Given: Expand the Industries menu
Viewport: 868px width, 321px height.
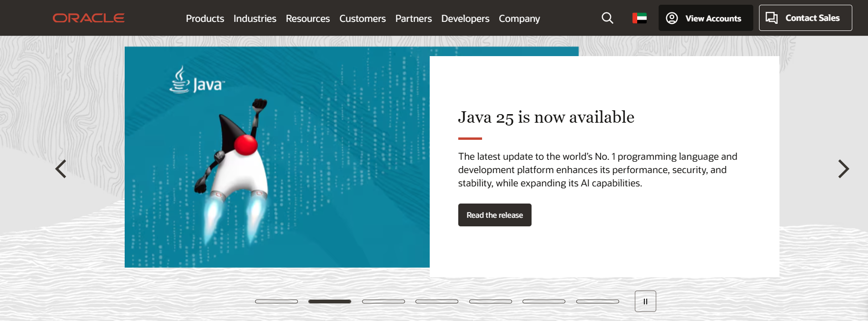Looking at the screenshot, I should [x=255, y=19].
